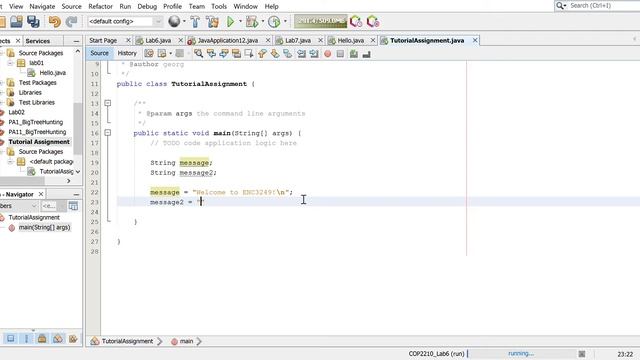
Task: Click the Toggle Bookmark icon
Action: point(287,54)
